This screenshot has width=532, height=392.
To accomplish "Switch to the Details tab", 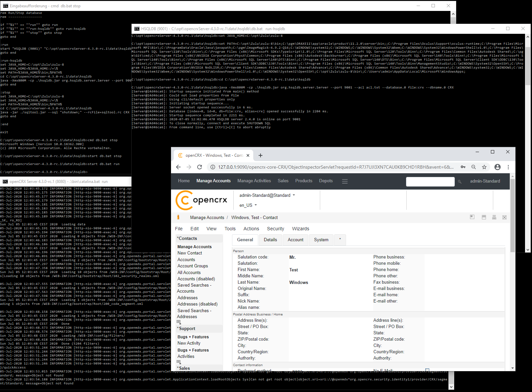I will [x=270, y=240].
